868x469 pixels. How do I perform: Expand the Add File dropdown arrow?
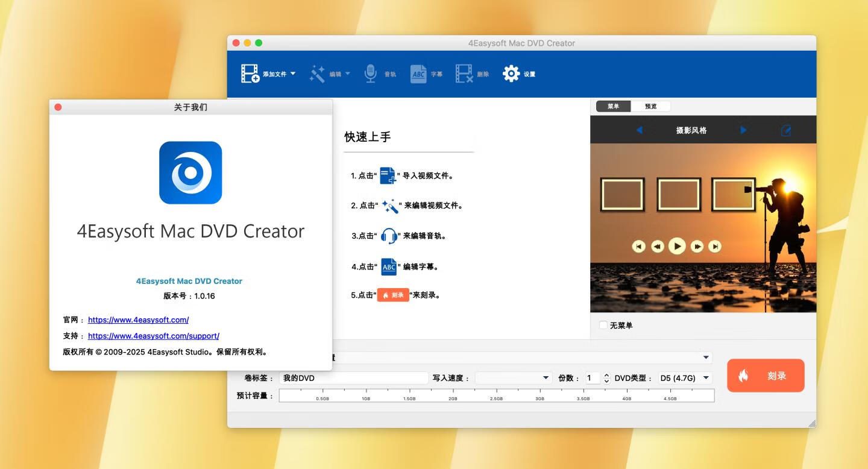click(x=293, y=74)
